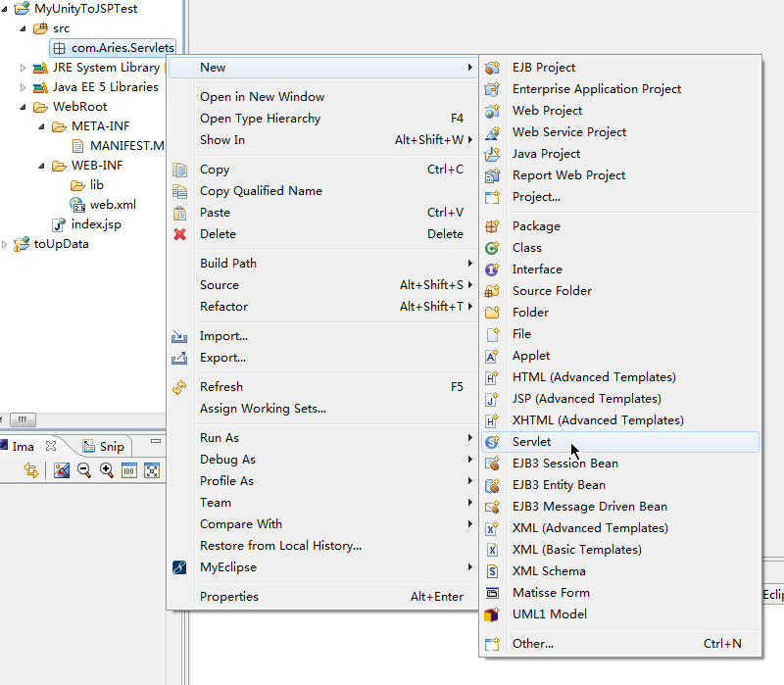Click the picture icon in image toolbar
The width and height of the screenshot is (784, 685).
pyautogui.click(x=62, y=470)
